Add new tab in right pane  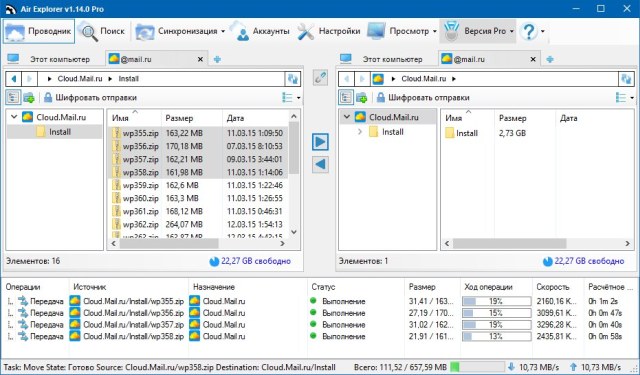(550, 59)
